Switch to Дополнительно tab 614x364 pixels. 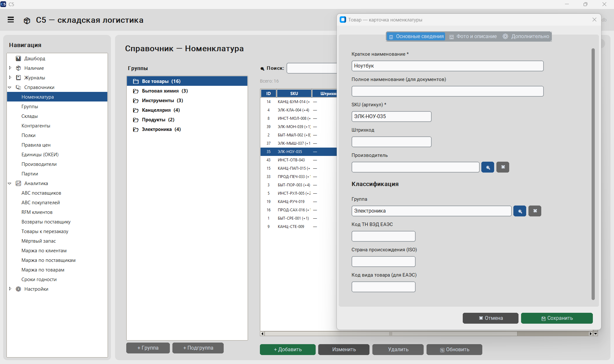(x=526, y=36)
